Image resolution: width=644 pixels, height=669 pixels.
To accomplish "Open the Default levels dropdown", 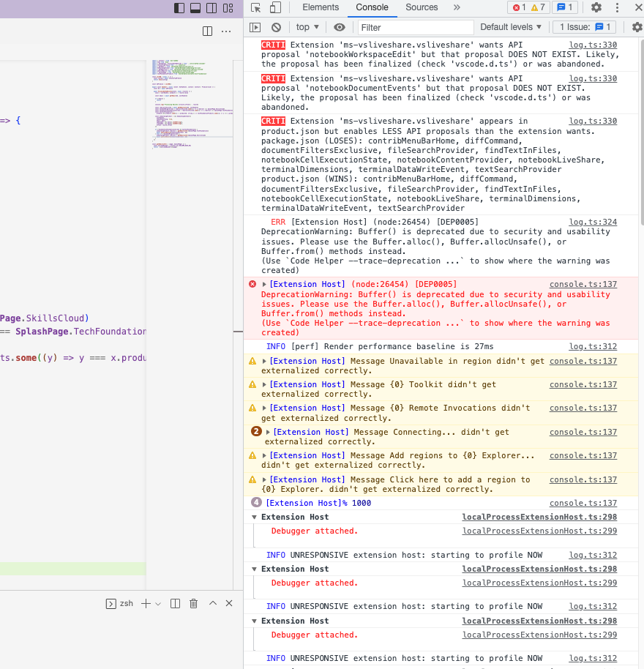I will (511, 27).
